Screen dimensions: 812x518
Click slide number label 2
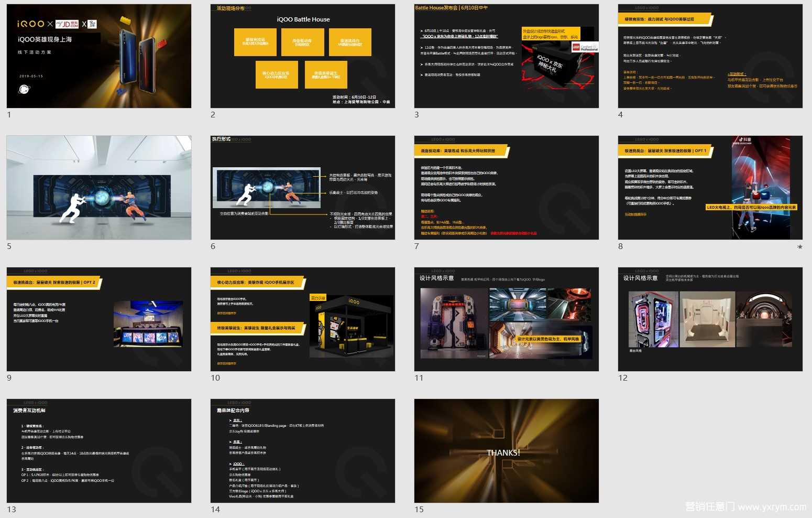213,115
